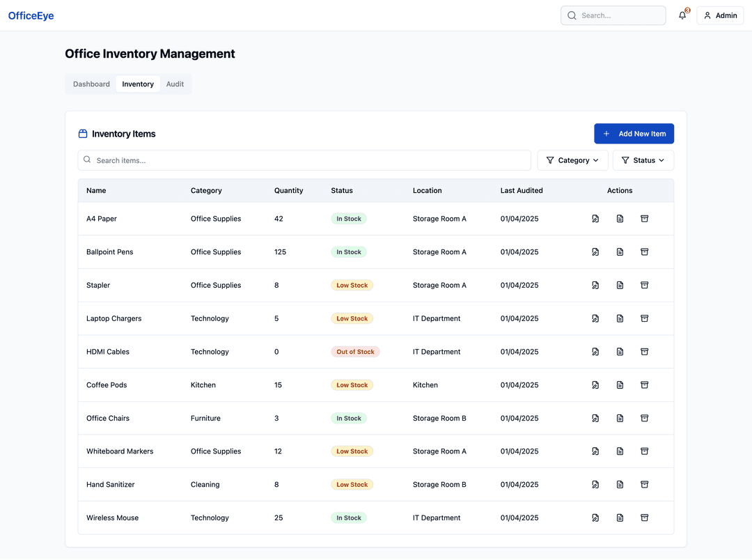This screenshot has width=752, height=560.
Task: Select the In Stock badge on Ballpoint Pens
Action: pos(348,251)
